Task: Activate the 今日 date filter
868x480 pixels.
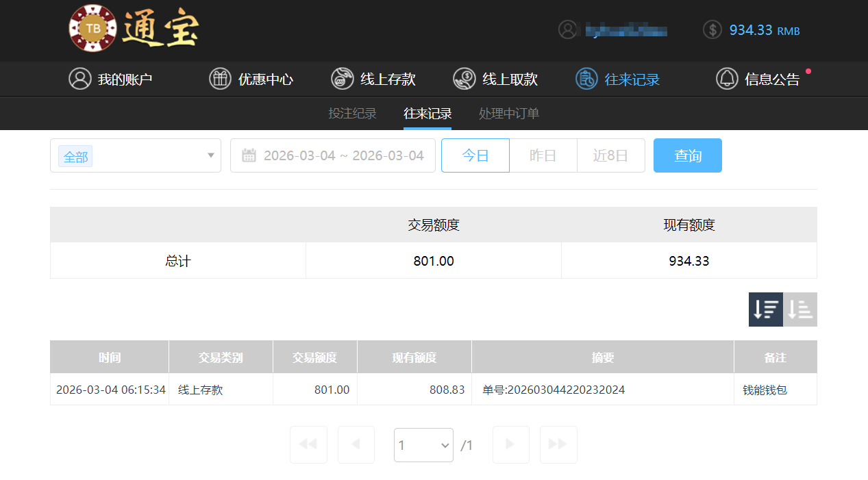Action: click(475, 155)
